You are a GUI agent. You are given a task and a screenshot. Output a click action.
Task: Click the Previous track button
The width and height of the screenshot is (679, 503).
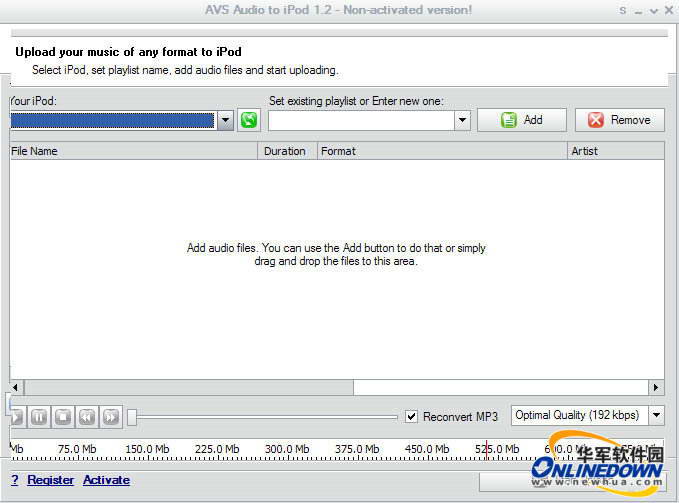[x=87, y=417]
